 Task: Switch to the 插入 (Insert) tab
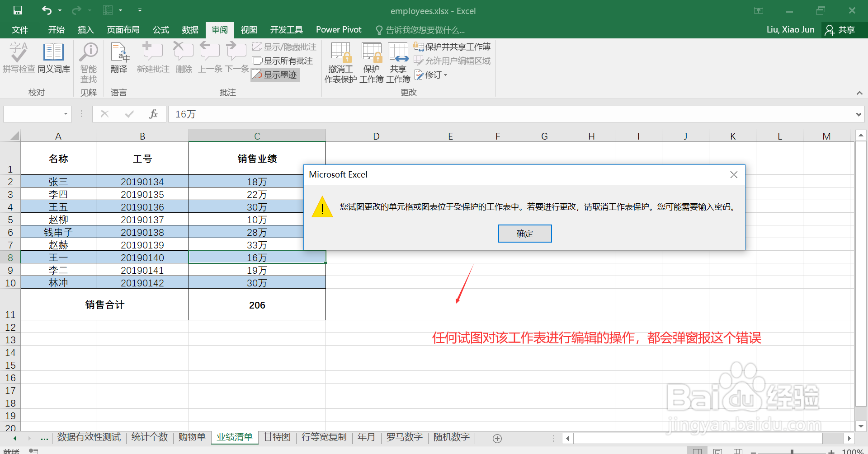click(85, 30)
